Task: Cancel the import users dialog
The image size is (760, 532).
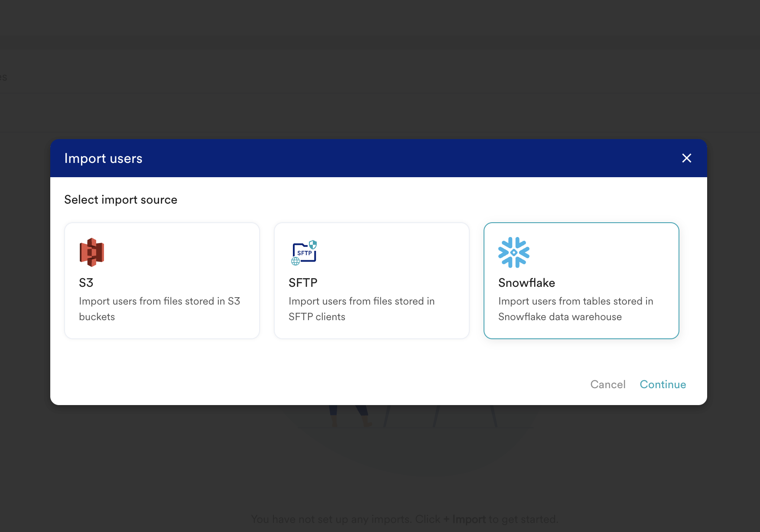Action: coord(607,384)
